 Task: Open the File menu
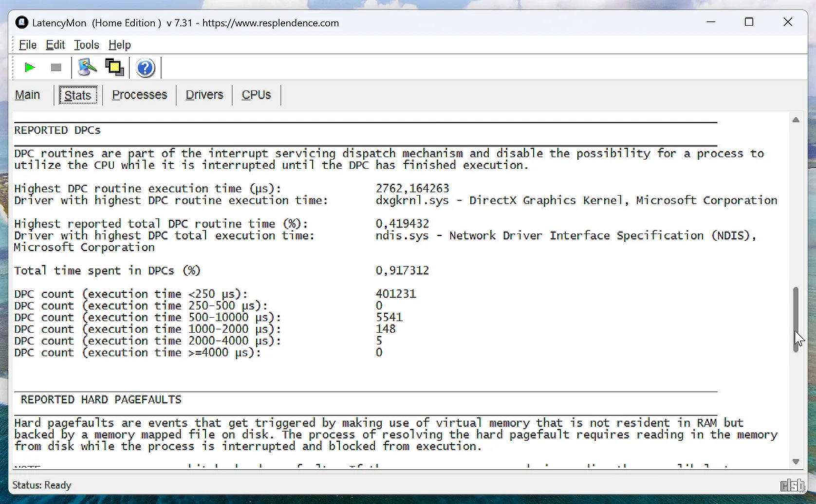click(28, 45)
